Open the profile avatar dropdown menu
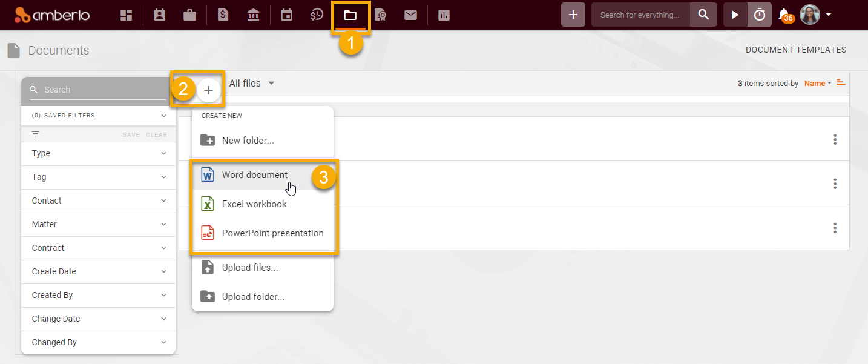The height and width of the screenshot is (364, 868). click(809, 14)
